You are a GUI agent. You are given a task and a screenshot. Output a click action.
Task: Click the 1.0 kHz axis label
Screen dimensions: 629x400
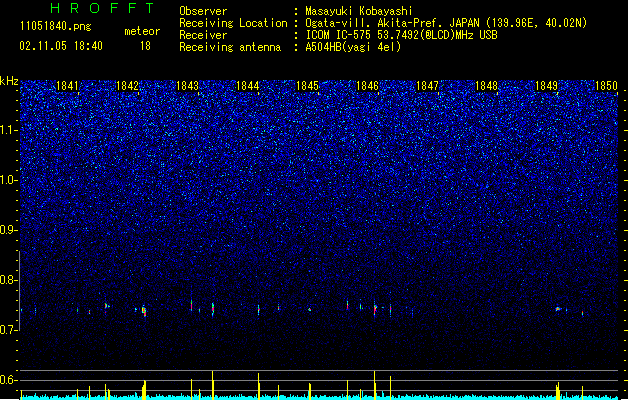[9, 180]
